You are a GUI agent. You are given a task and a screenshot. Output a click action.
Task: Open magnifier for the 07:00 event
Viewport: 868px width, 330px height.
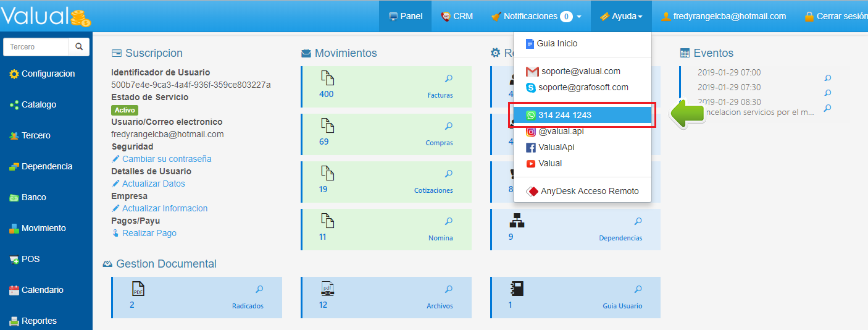[x=828, y=78]
